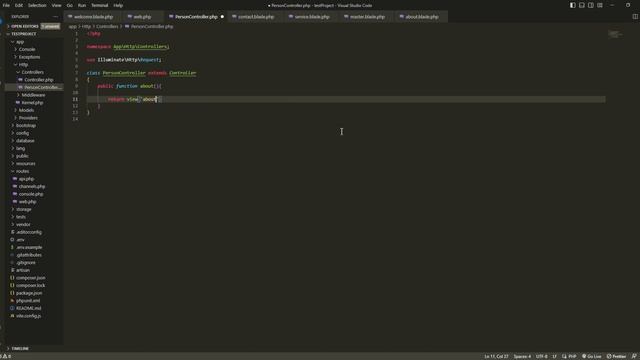Click Spaces: 4 indentation indicator

pyautogui.click(x=522, y=356)
